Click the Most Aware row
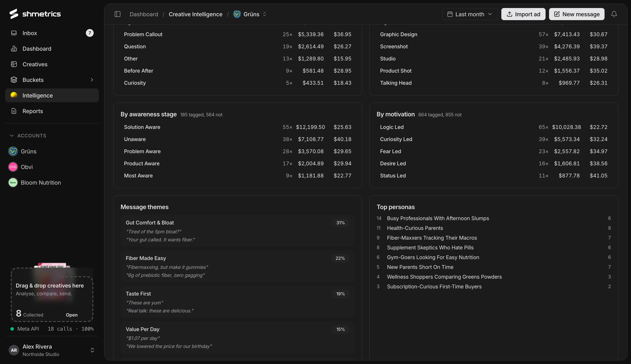 coord(238,175)
